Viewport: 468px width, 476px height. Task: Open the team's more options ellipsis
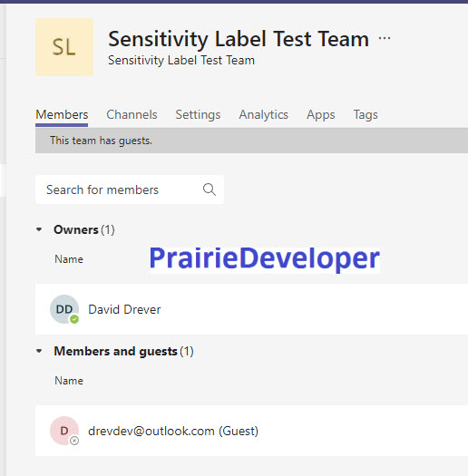[385, 38]
